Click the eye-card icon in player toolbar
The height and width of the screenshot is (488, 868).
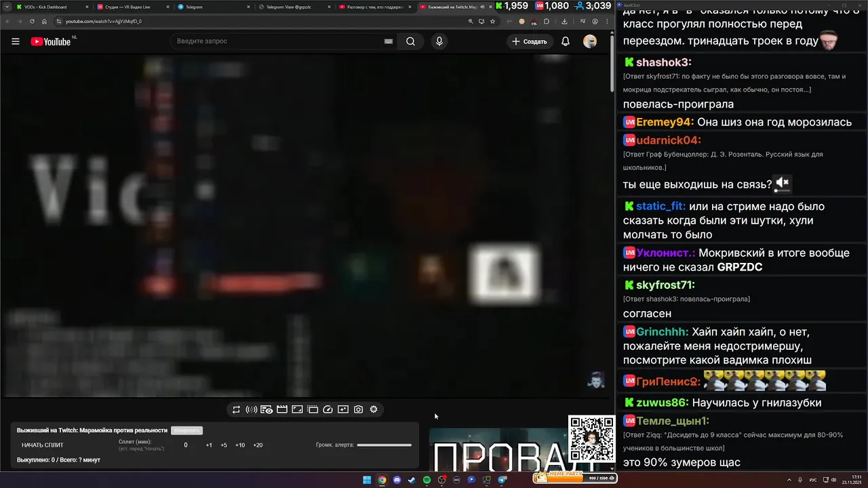tap(267, 409)
